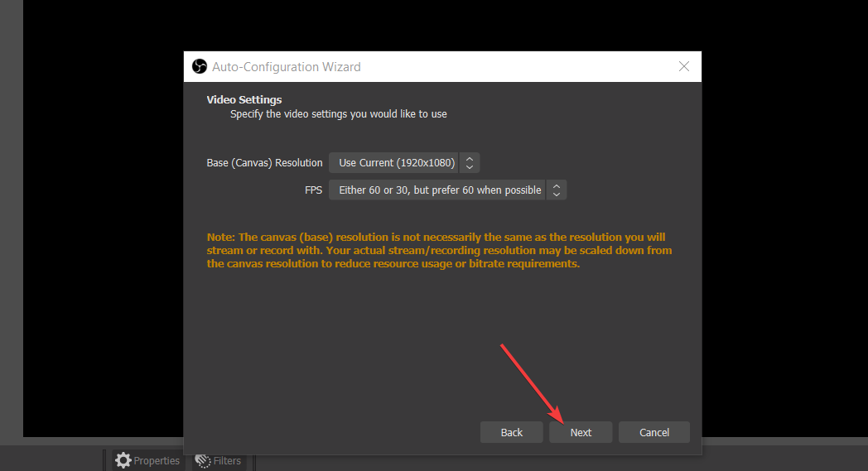868x471 pixels.
Task: Open the Base (Canvas) Resolution dropdown
Action: coord(397,163)
